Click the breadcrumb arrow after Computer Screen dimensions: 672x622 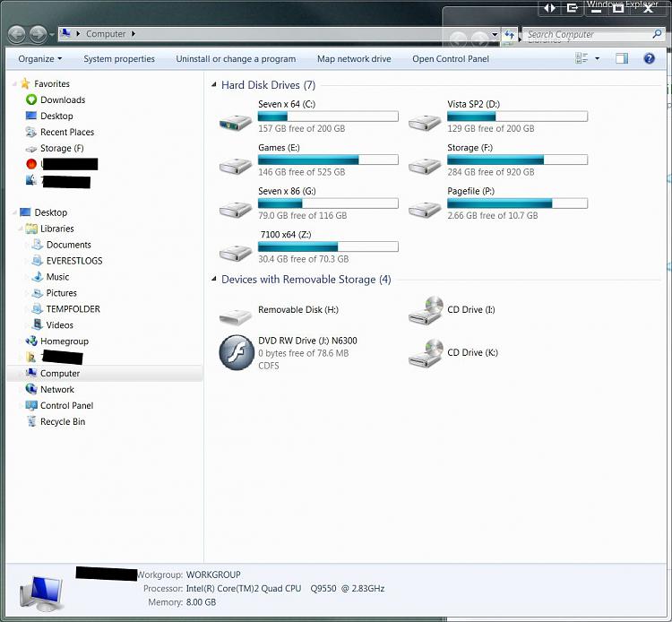[x=134, y=34]
